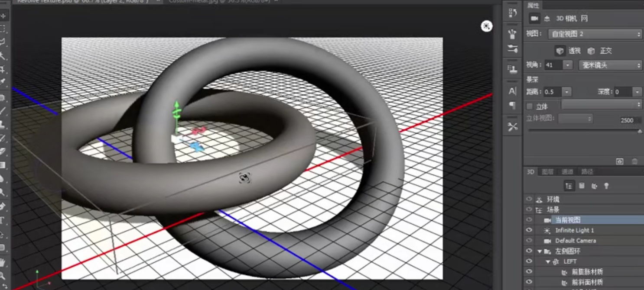
Task: Click the 3D camera properties icon
Action: coord(534,18)
